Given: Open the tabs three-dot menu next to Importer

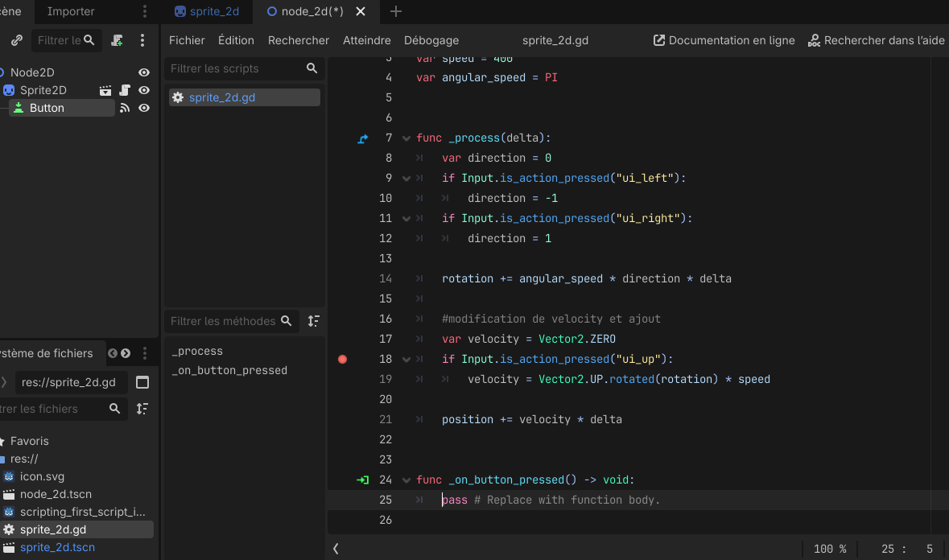Looking at the screenshot, I should [x=145, y=11].
